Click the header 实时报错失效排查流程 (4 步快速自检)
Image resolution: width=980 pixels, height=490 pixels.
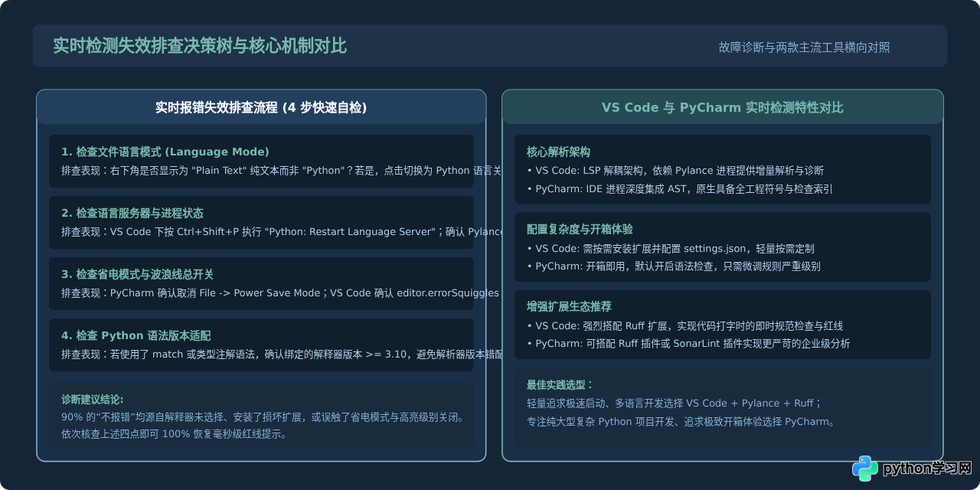261,108
